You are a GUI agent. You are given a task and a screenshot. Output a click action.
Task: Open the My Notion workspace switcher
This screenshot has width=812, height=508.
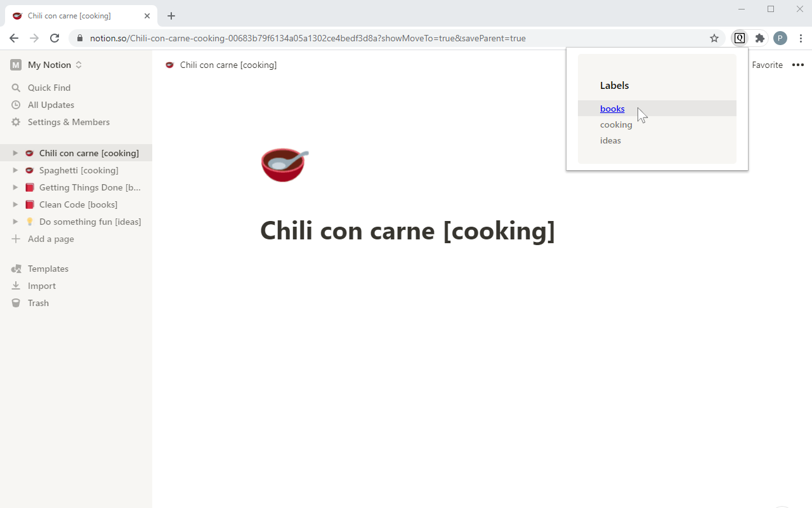[x=46, y=65]
